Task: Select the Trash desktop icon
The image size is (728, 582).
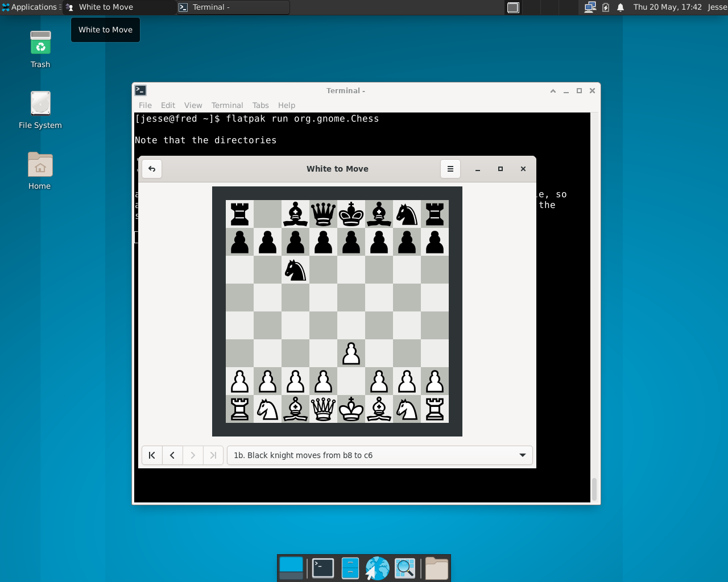Action: pyautogui.click(x=40, y=49)
